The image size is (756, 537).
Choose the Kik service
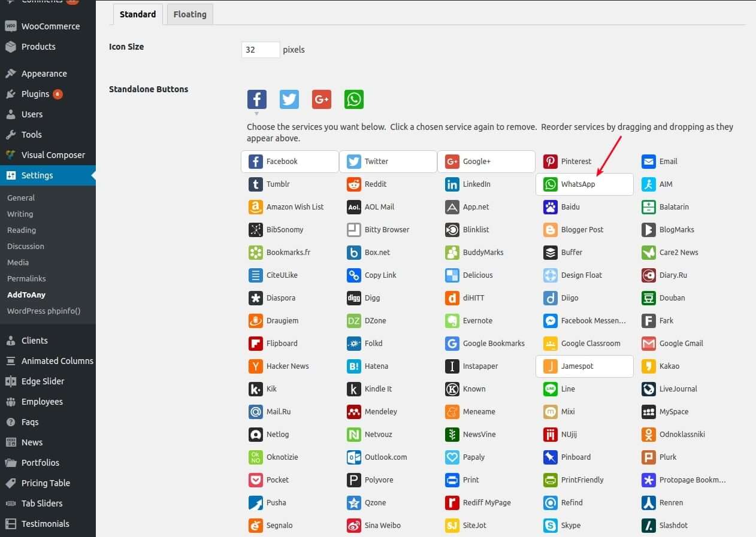(x=289, y=389)
